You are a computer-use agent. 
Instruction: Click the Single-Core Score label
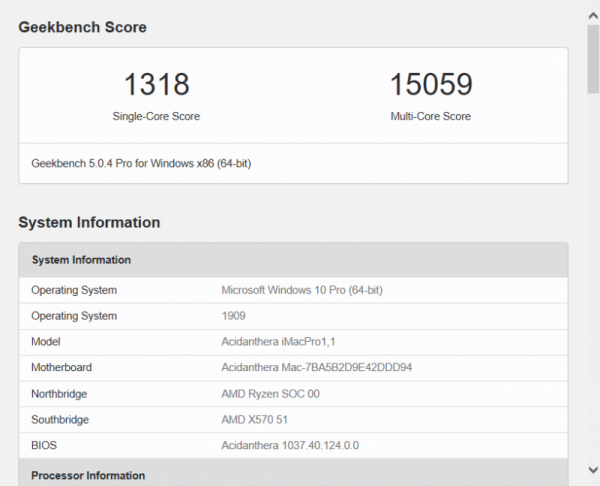pyautogui.click(x=156, y=116)
